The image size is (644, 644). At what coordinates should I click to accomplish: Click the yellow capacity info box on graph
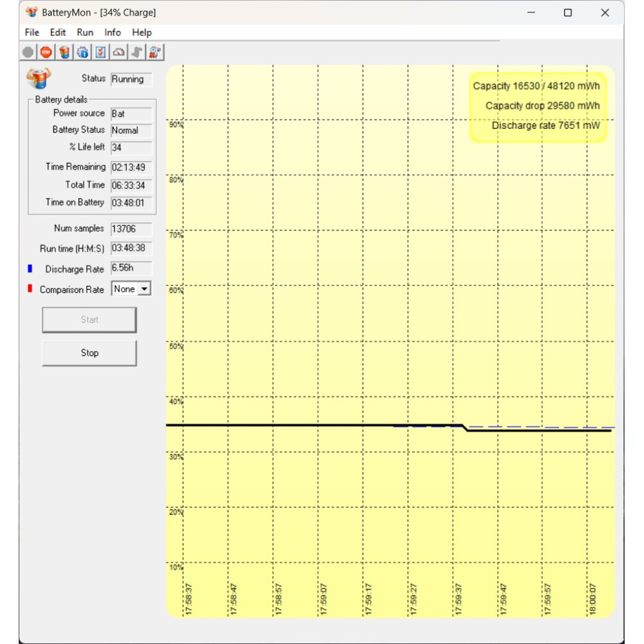coord(538,106)
